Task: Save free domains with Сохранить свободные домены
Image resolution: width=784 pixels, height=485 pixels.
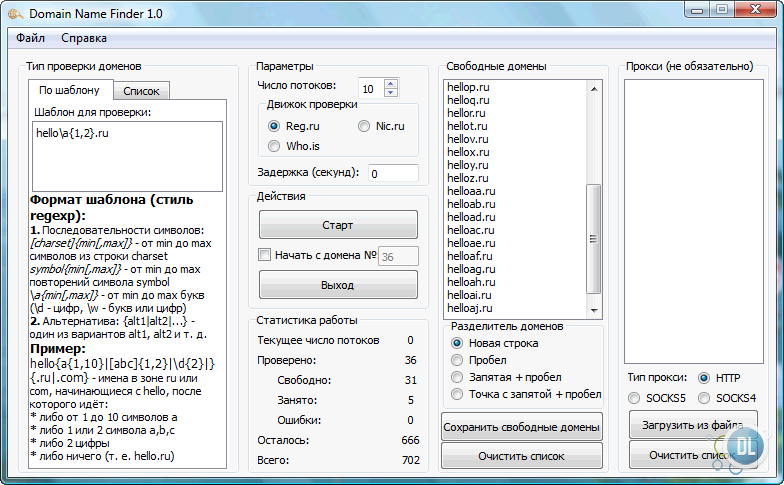Action: click(x=521, y=428)
